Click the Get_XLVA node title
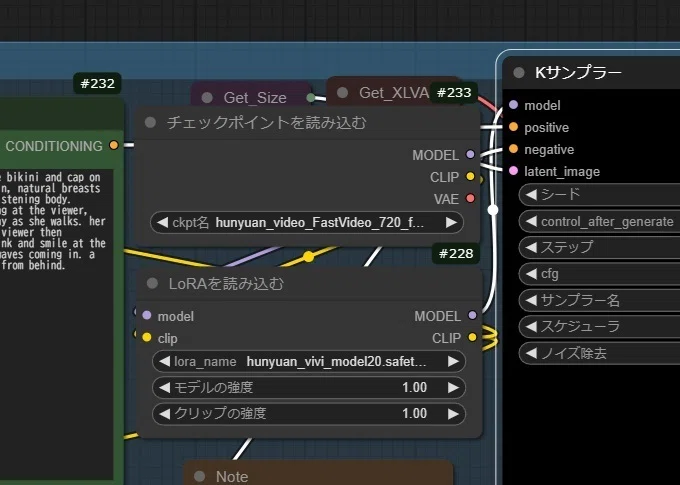Image resolution: width=680 pixels, height=485 pixels. click(394, 93)
